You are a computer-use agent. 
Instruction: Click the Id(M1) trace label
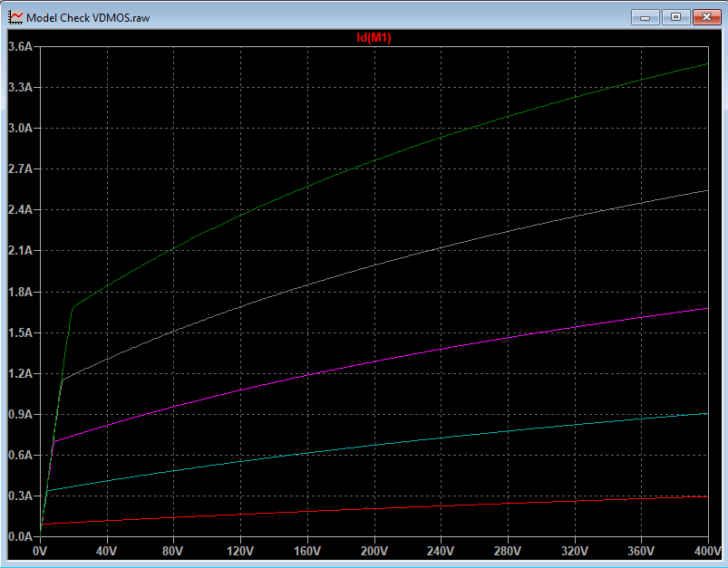[x=374, y=37]
